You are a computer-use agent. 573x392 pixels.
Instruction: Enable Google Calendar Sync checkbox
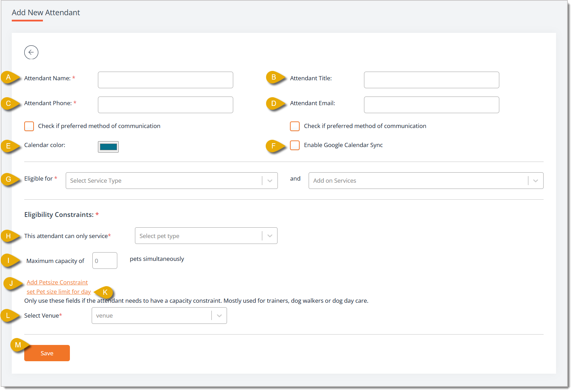[x=295, y=145]
